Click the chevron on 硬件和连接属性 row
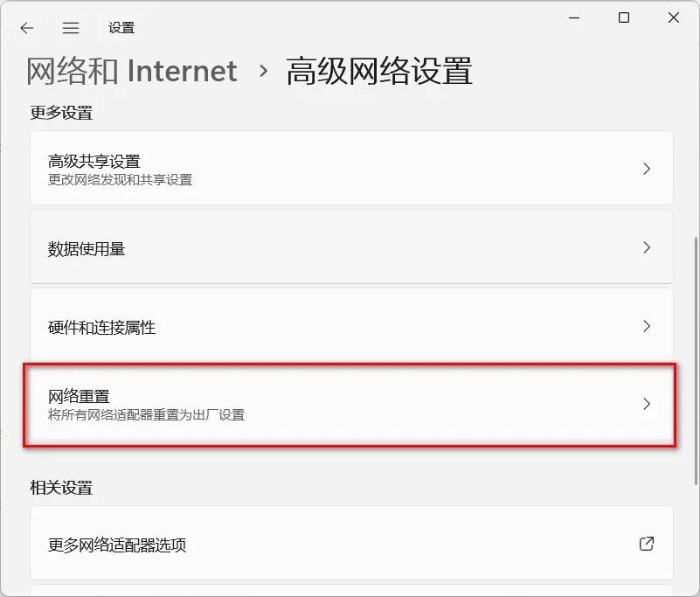 [x=647, y=326]
